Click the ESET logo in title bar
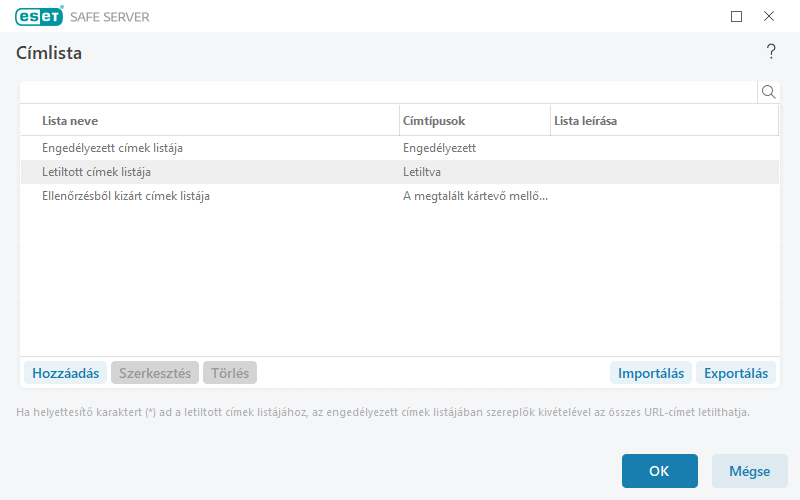This screenshot has width=800, height=500. tap(39, 16)
